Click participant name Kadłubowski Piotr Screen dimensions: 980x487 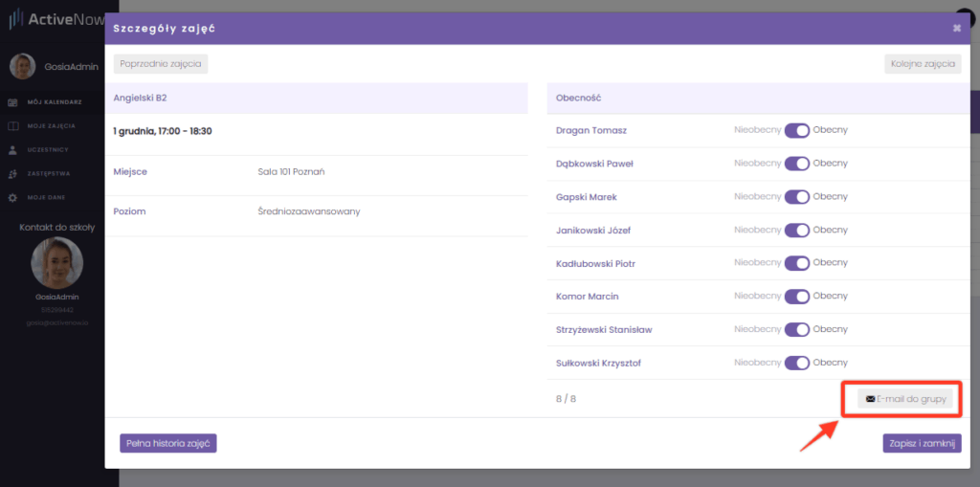[x=595, y=263]
